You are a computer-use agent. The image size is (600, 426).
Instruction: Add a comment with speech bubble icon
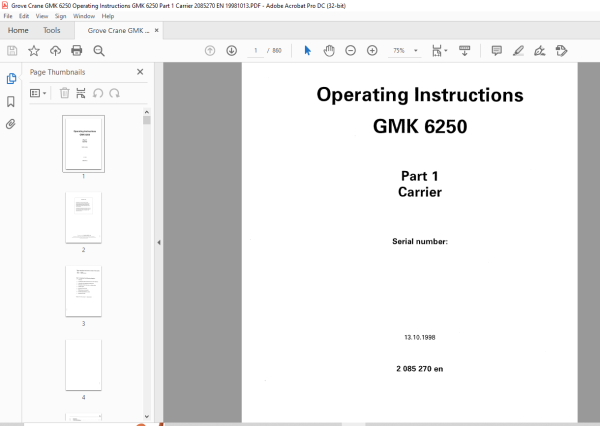click(497, 51)
